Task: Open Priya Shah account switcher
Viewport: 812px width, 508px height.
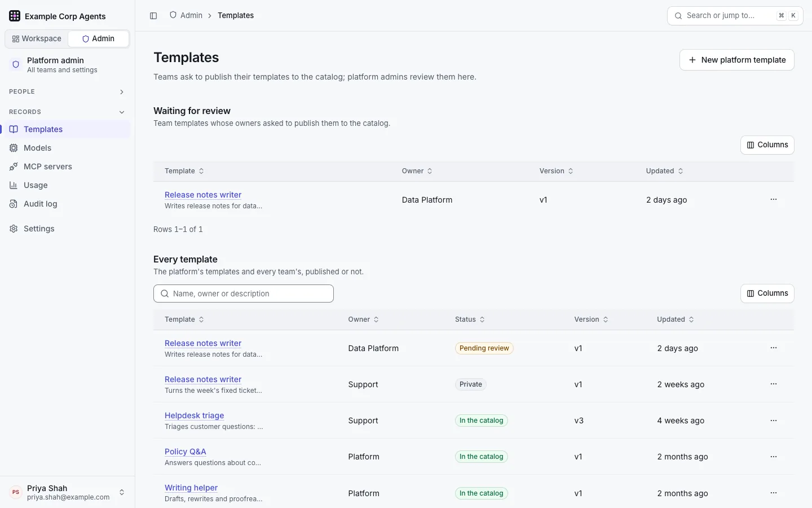Action: click(x=67, y=492)
